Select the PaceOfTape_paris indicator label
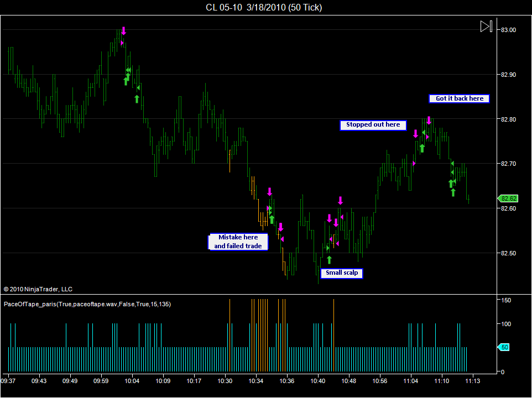Screen dimensions: 532x398 click(87, 304)
